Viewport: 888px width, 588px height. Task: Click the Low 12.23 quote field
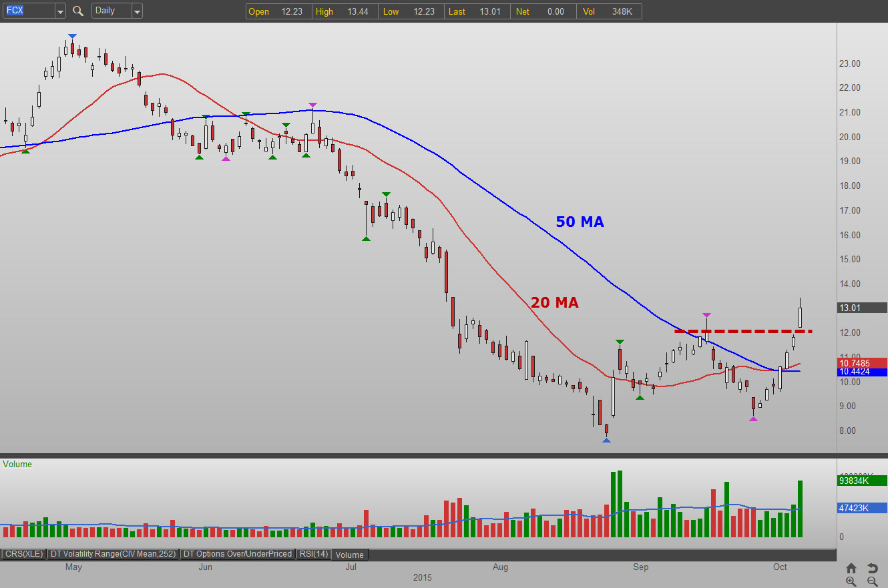pos(411,11)
